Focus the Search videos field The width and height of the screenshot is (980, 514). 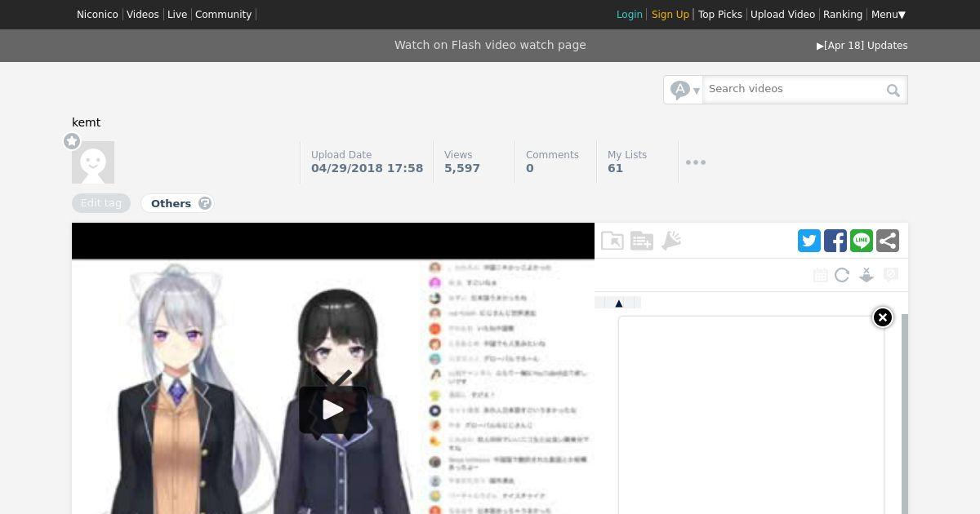[793, 89]
